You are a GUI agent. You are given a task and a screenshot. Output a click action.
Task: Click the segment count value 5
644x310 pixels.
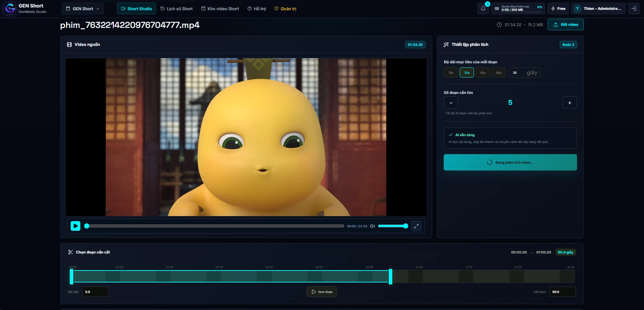tap(510, 102)
